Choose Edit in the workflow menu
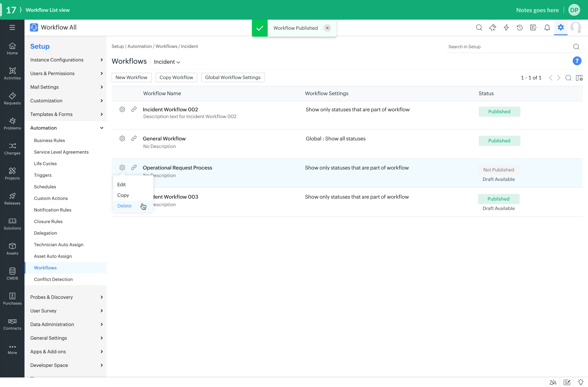 [121, 184]
